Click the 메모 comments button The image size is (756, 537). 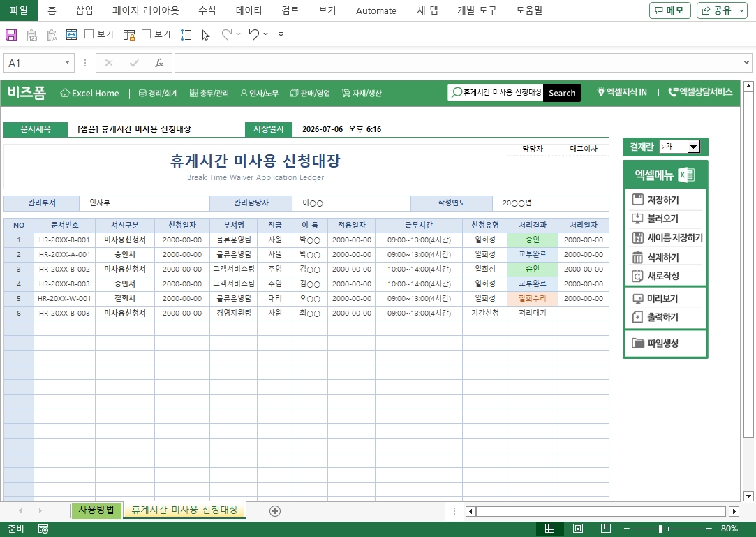tap(669, 10)
